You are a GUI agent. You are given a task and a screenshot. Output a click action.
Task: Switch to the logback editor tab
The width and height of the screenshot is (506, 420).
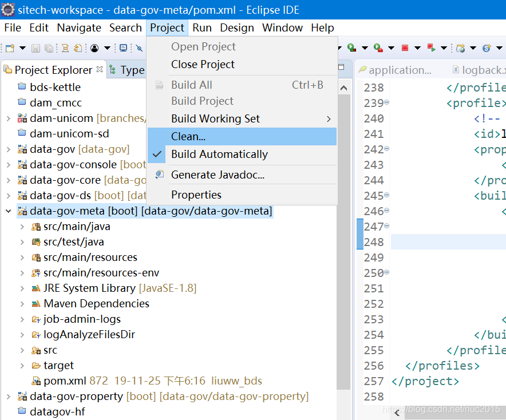point(479,70)
